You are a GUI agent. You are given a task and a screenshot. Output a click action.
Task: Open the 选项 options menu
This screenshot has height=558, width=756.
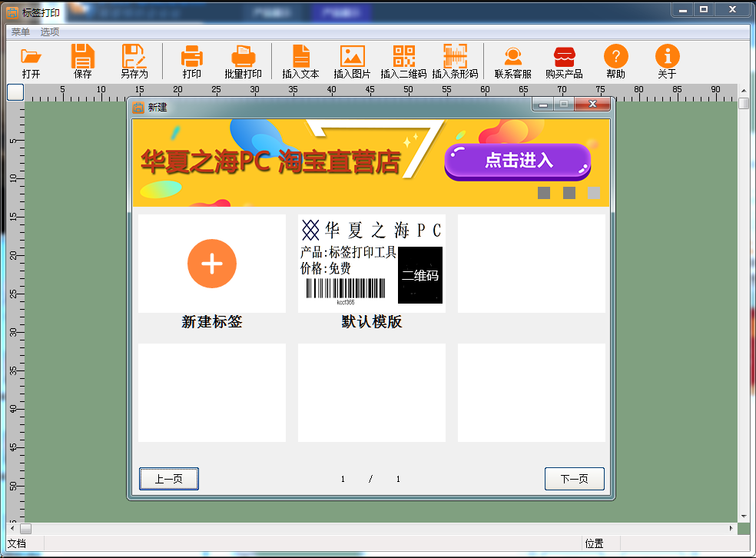coord(50,32)
